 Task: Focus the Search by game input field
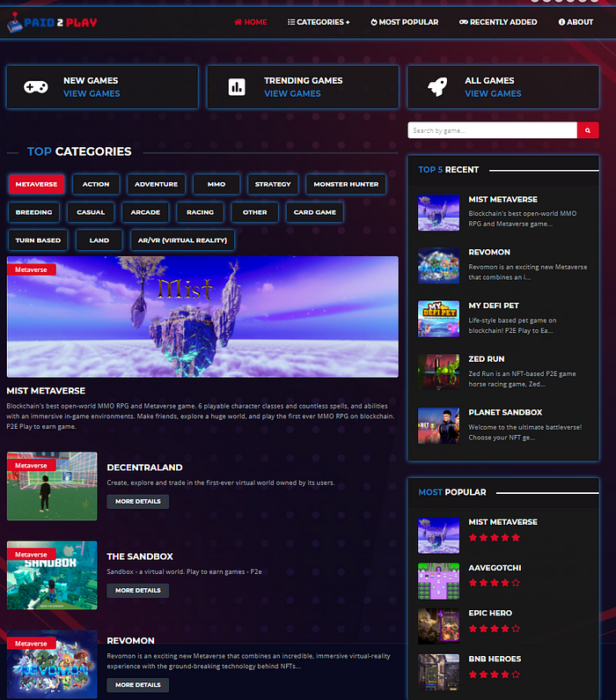492,130
